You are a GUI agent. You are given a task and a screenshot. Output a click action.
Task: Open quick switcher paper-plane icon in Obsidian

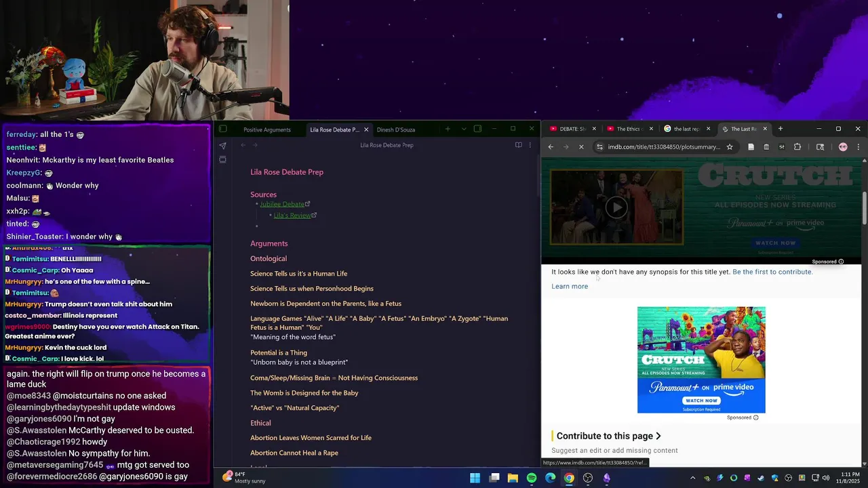point(222,145)
